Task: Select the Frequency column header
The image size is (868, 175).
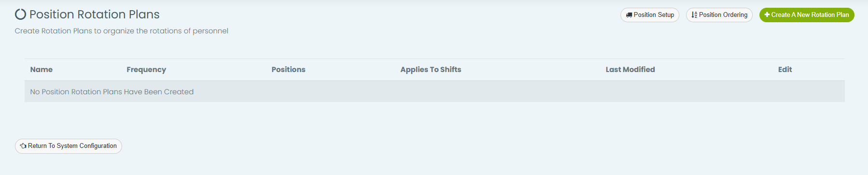Action: click(x=146, y=70)
